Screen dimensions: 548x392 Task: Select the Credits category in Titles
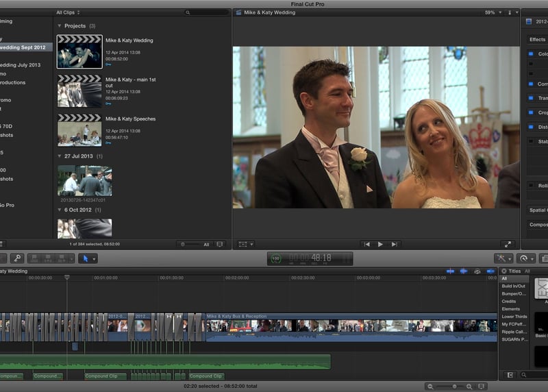509,302
